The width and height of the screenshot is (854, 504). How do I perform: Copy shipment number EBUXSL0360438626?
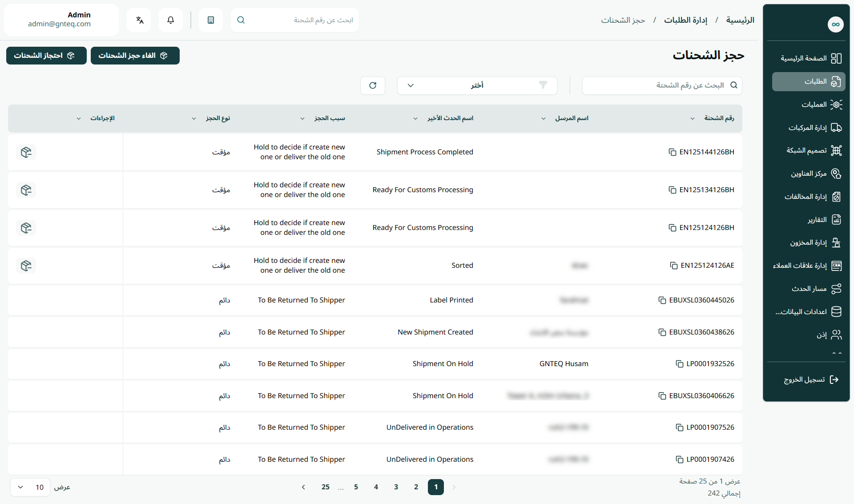point(662,332)
